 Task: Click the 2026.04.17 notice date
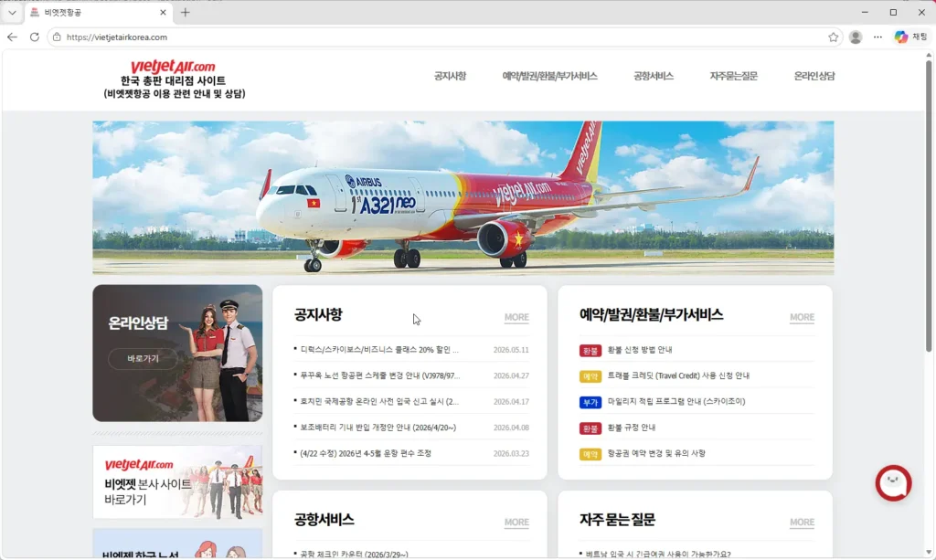511,401
